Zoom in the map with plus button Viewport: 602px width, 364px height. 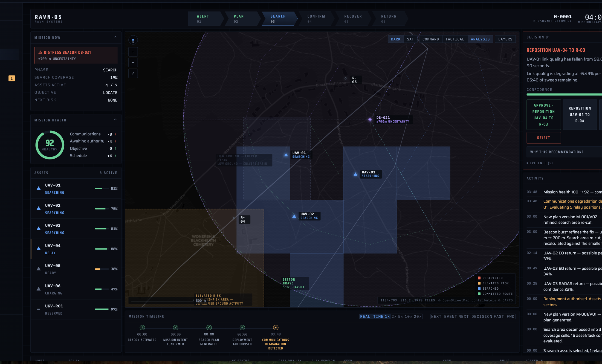[x=133, y=52]
